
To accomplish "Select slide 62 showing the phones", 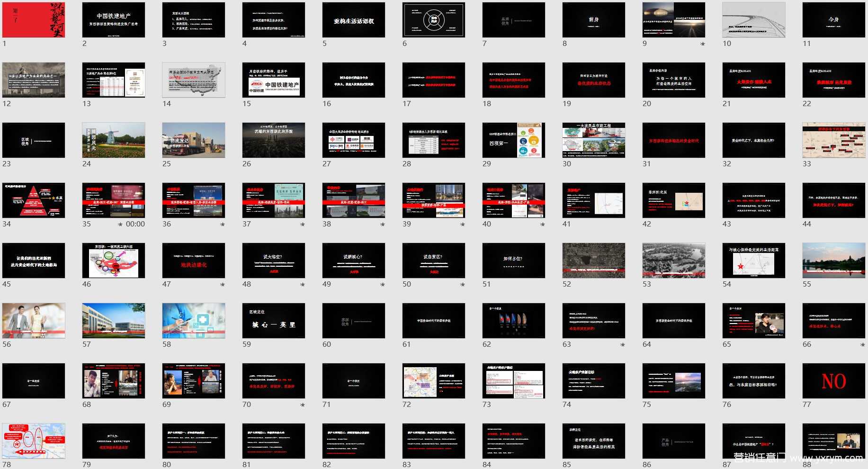I will point(514,321).
